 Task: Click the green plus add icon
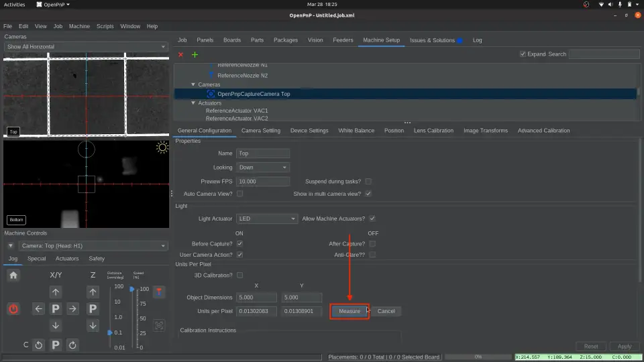point(195,54)
